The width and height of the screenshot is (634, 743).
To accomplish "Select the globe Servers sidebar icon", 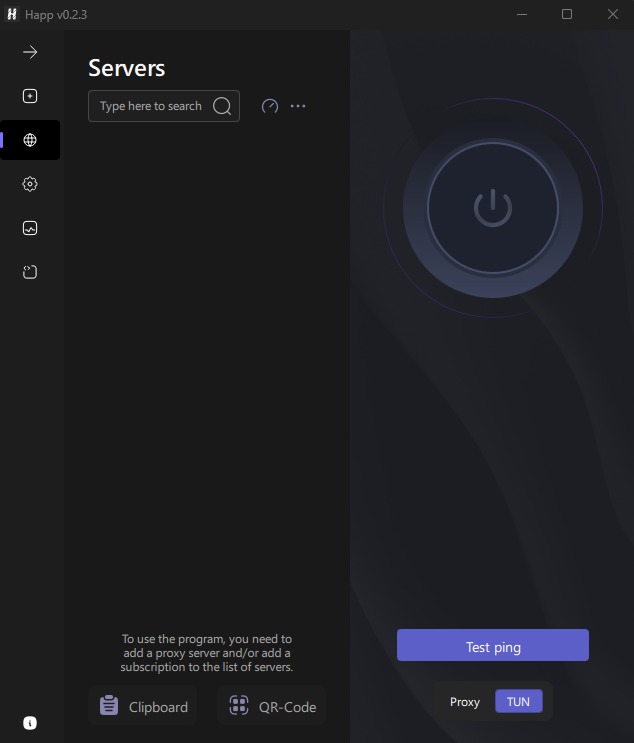I will click(x=30, y=140).
